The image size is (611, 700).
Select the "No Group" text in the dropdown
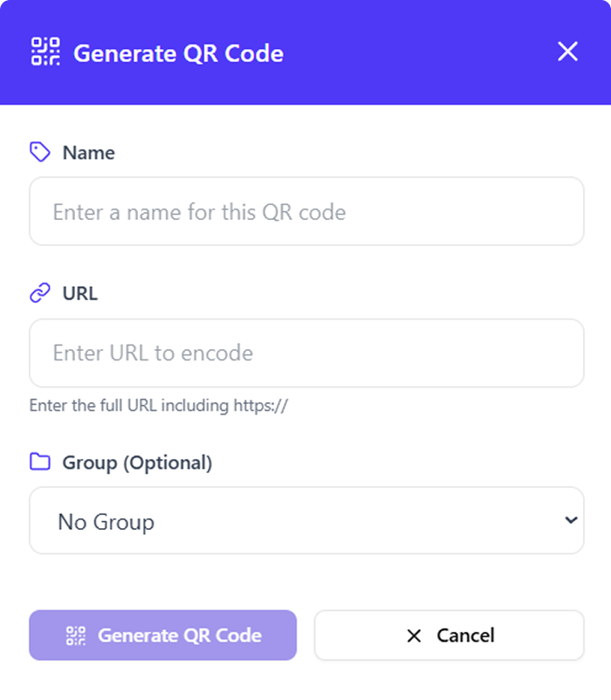pyautogui.click(x=106, y=522)
